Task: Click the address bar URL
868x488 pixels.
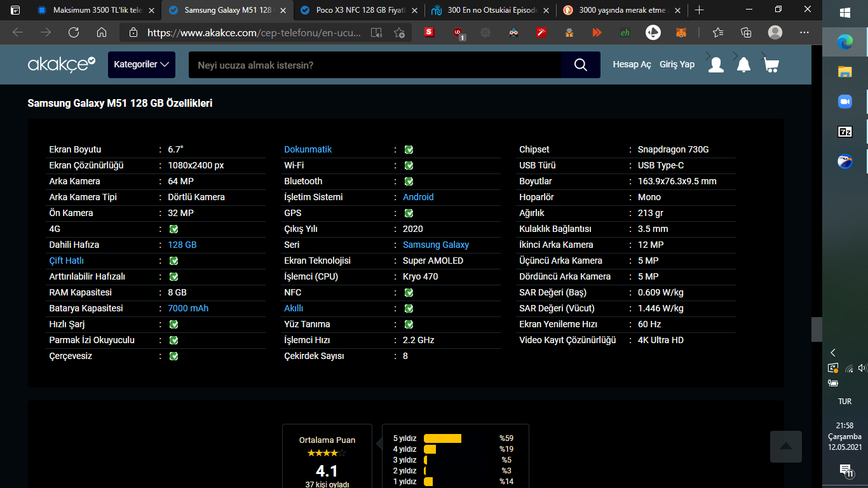Action: click(254, 32)
